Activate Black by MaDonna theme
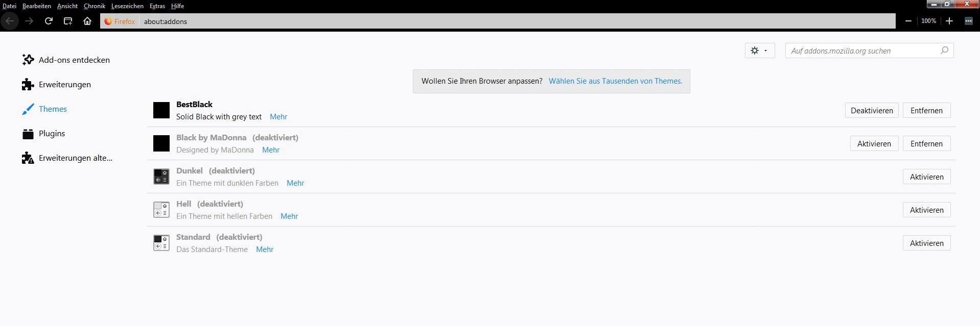 coord(874,144)
